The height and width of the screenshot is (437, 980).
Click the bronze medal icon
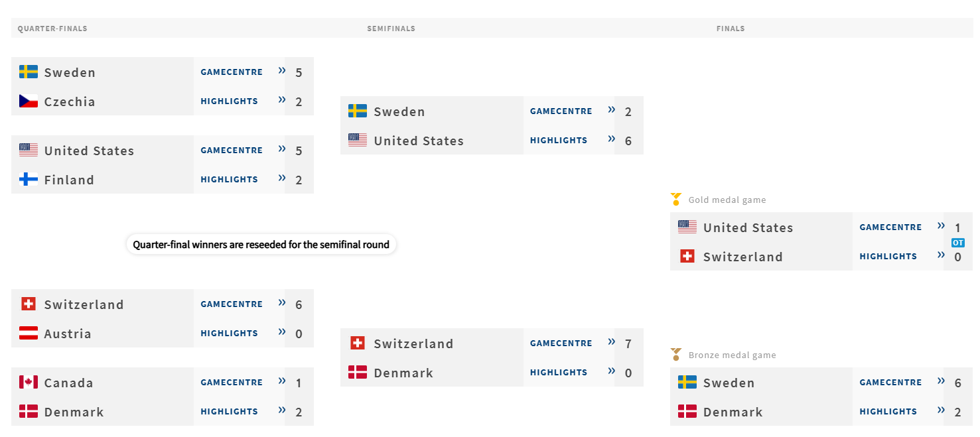pyautogui.click(x=676, y=355)
